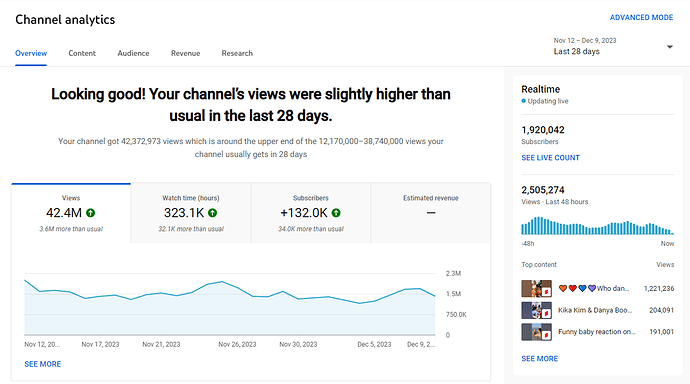Click the 750.0K y-axis label
The width and height of the screenshot is (690, 384).
point(456,315)
